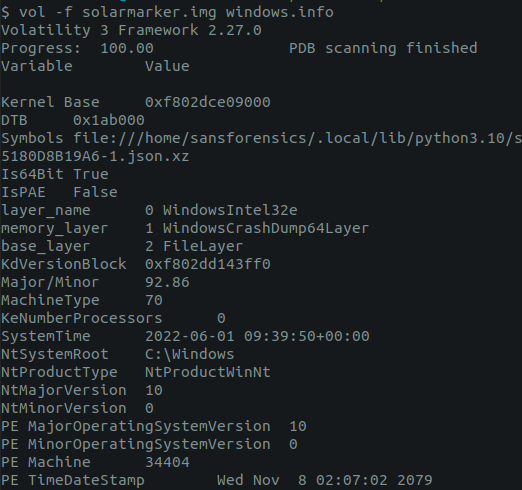Image resolution: width=522 pixels, height=490 pixels.
Task: Click the WindowsCrashDump64Layer text
Action: tap(266, 228)
